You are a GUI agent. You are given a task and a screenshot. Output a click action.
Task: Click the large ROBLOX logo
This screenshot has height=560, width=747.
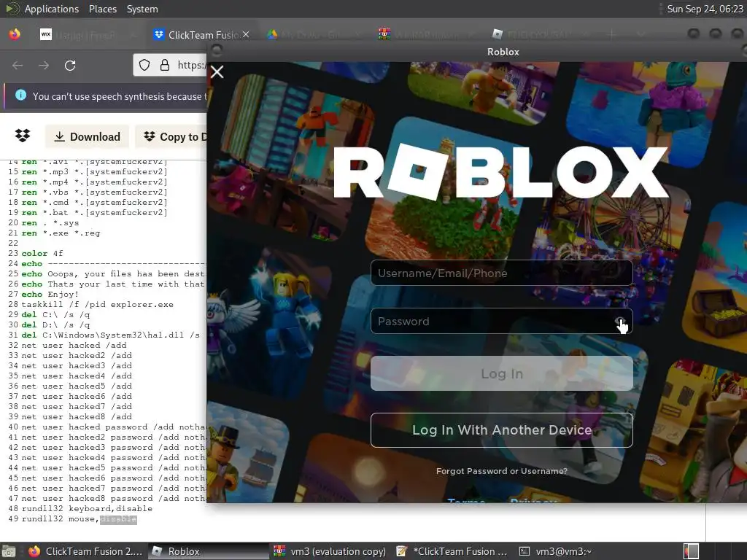click(500, 171)
